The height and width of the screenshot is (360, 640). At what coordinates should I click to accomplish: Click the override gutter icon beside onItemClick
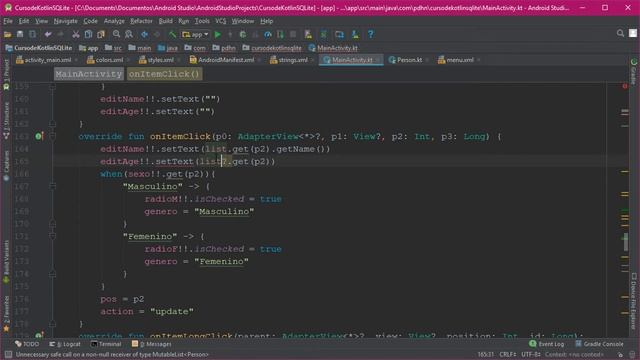[39, 136]
